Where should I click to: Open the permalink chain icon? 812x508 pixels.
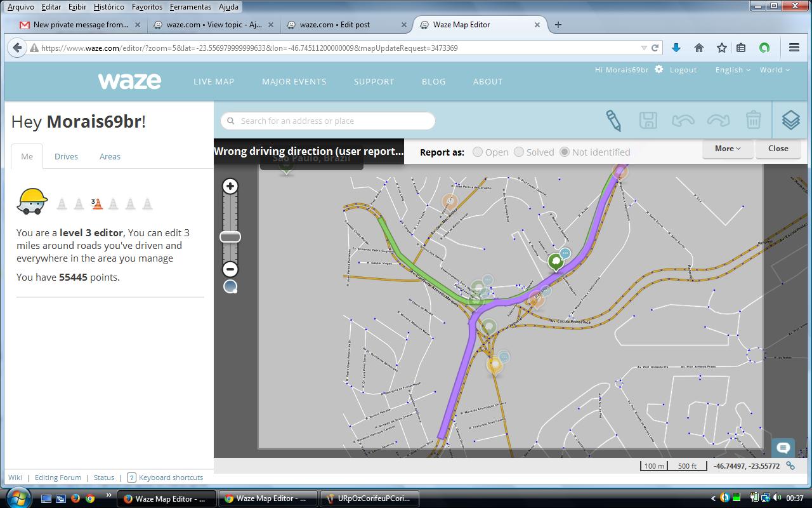click(x=790, y=465)
